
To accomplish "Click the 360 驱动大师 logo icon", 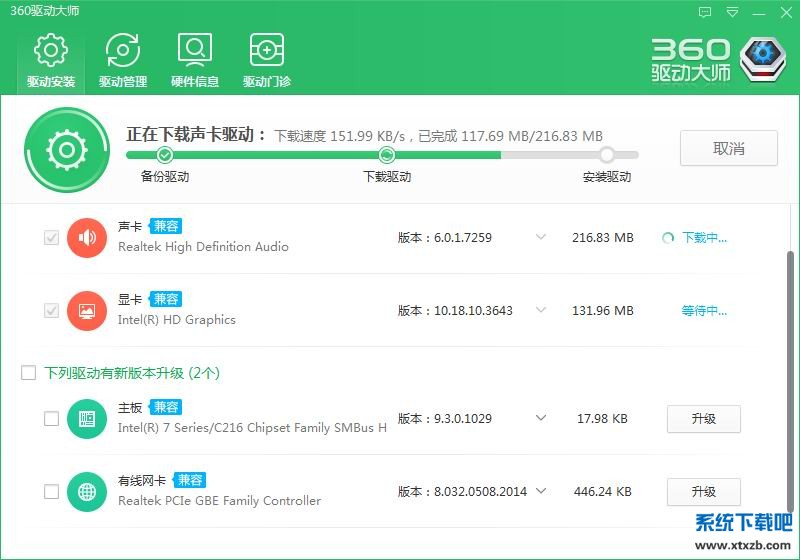I will (766, 60).
